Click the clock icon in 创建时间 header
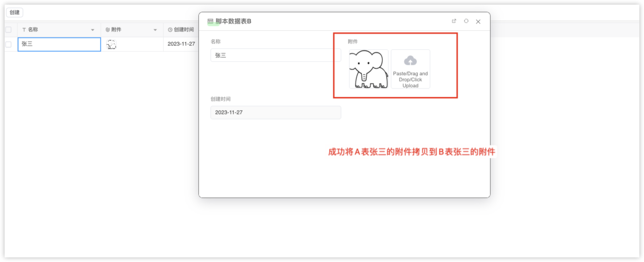Image resolution: width=644 pixels, height=262 pixels. click(170, 30)
